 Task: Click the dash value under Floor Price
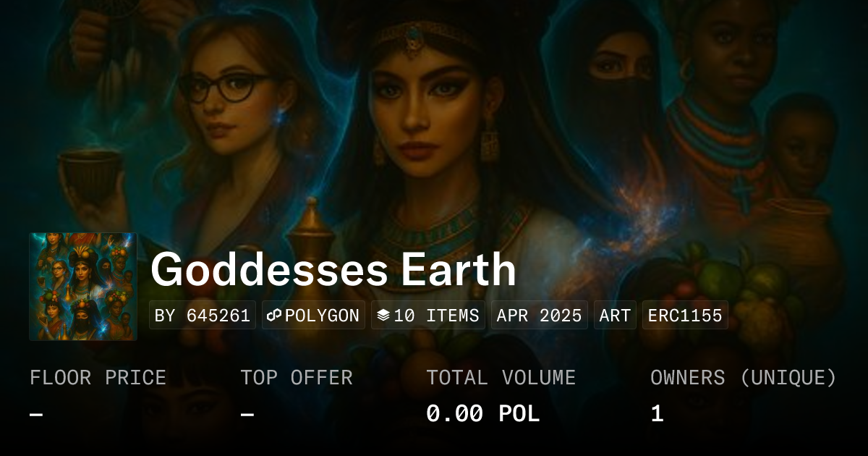pyautogui.click(x=36, y=414)
